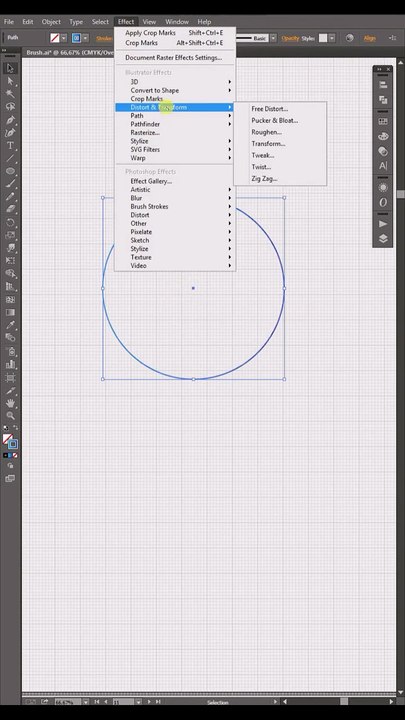Viewport: 405px width, 720px height.
Task: Set fill to None in toolbar
Action: pyautogui.click(x=15, y=456)
